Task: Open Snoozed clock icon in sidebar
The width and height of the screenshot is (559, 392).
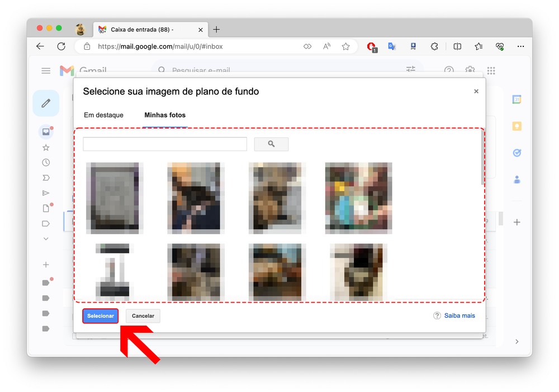Action: click(46, 162)
